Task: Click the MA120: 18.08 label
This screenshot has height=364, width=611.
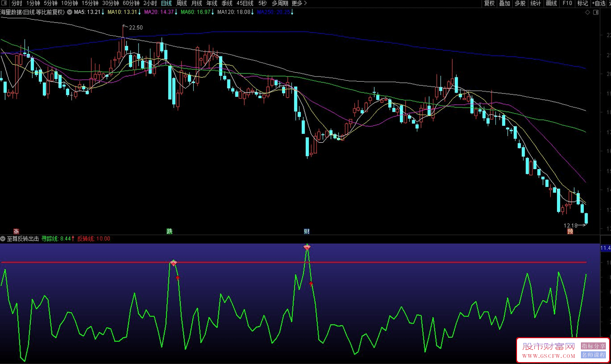Action: [234, 12]
